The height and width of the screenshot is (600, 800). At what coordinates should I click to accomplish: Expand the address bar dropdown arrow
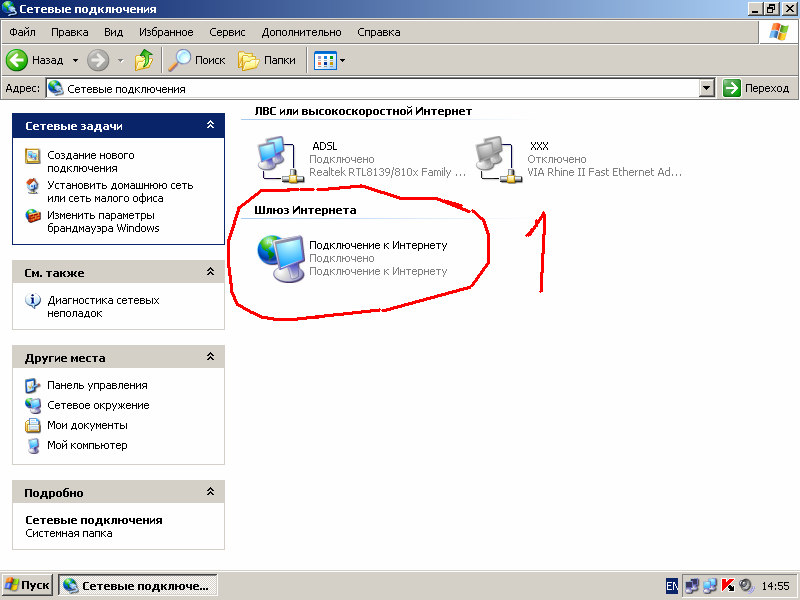click(x=707, y=88)
